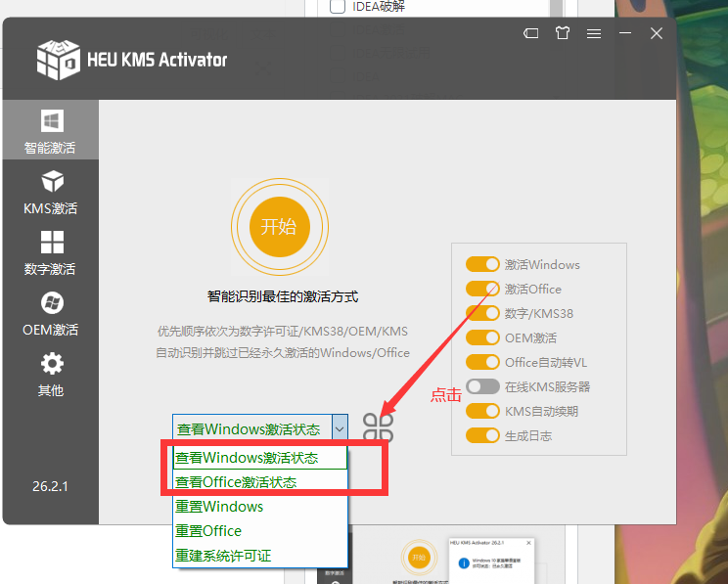The height and width of the screenshot is (584, 728).
Task: Toggle the Office自动转VL switch
Action: pyautogui.click(x=482, y=362)
